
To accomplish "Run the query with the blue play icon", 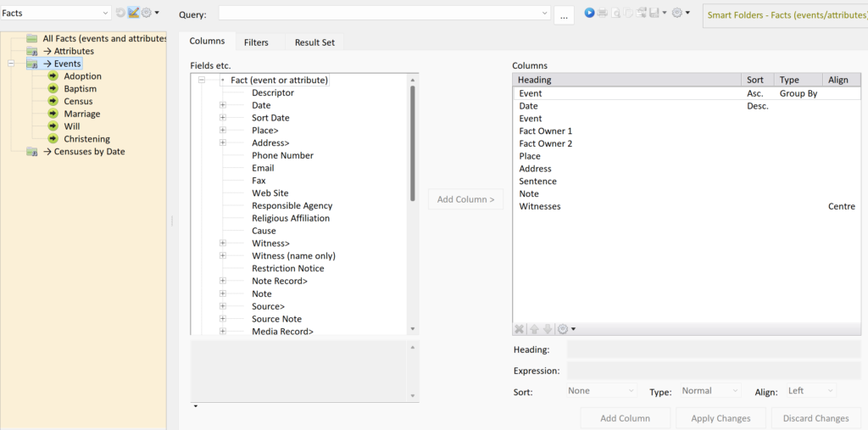I will (x=589, y=12).
